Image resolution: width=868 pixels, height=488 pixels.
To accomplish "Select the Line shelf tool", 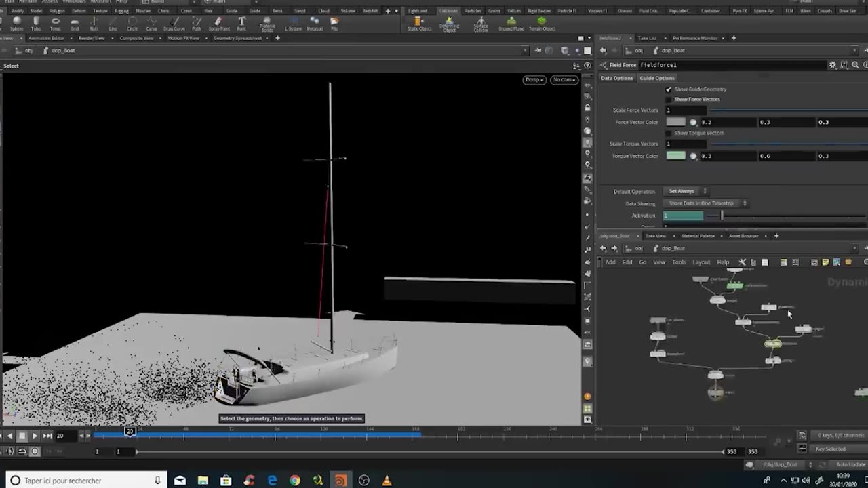I will pyautogui.click(x=113, y=24).
